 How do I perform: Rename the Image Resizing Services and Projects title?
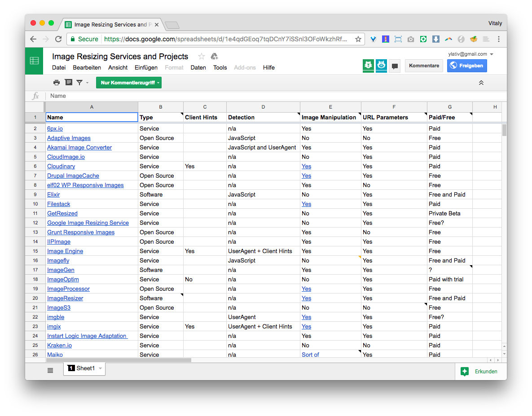click(120, 56)
